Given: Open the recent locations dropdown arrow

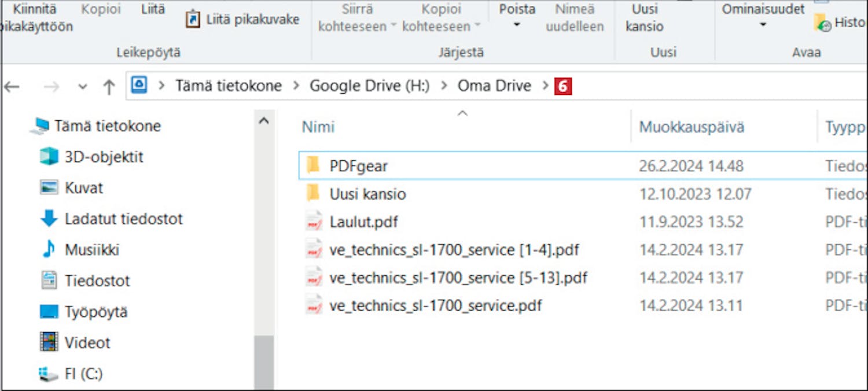Looking at the screenshot, I should pyautogui.click(x=82, y=87).
